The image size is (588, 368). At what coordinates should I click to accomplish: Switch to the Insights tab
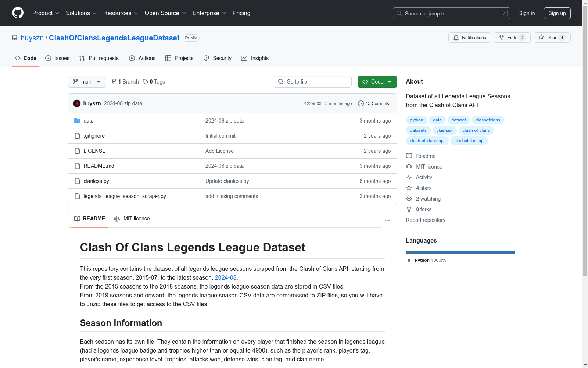255,58
